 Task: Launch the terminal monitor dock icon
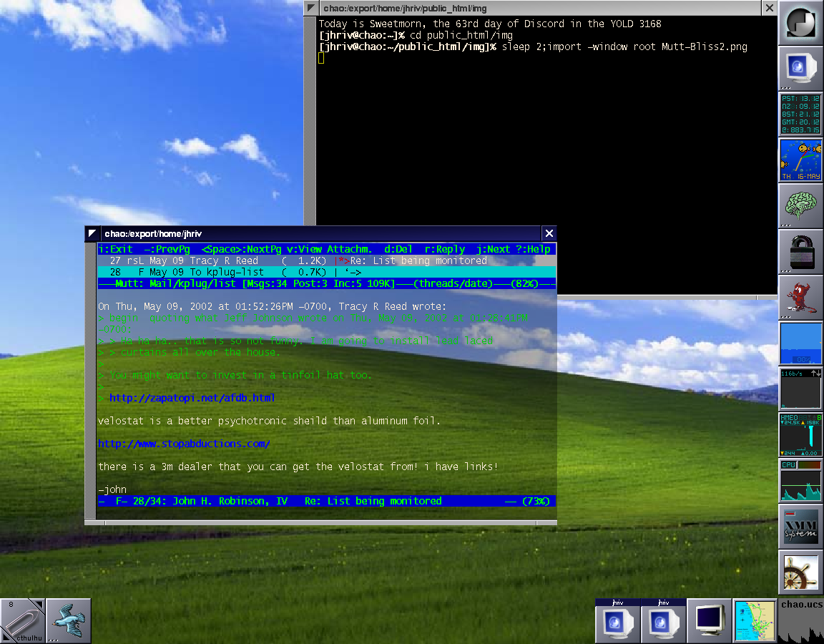(800, 69)
